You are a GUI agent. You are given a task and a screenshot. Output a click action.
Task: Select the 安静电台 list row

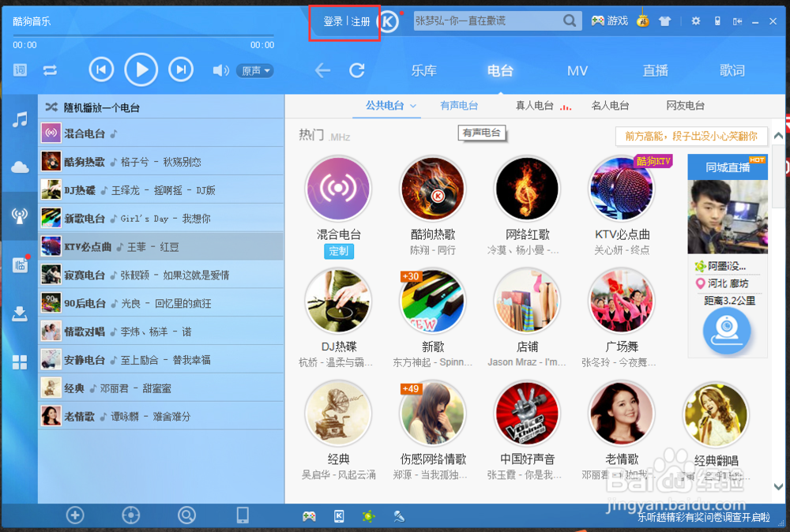(161, 359)
